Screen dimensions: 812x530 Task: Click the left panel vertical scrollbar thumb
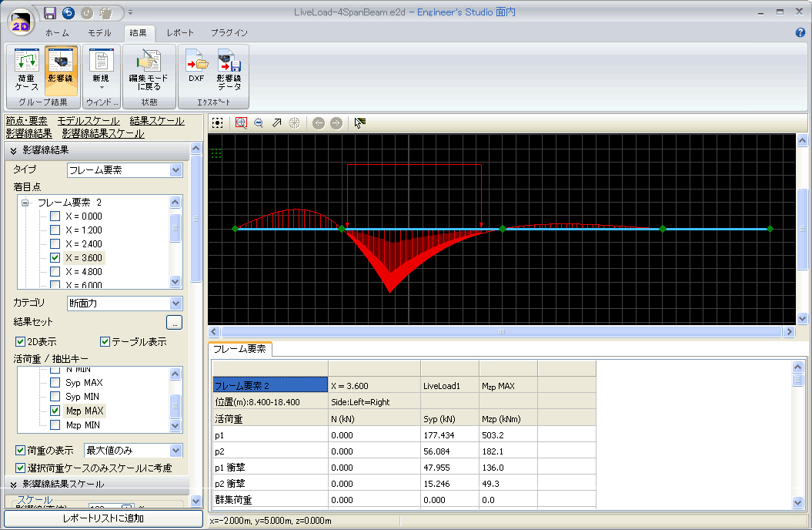pos(195,219)
